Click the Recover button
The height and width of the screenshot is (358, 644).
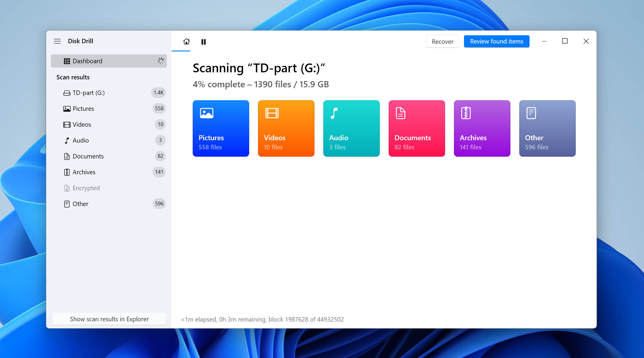point(442,41)
